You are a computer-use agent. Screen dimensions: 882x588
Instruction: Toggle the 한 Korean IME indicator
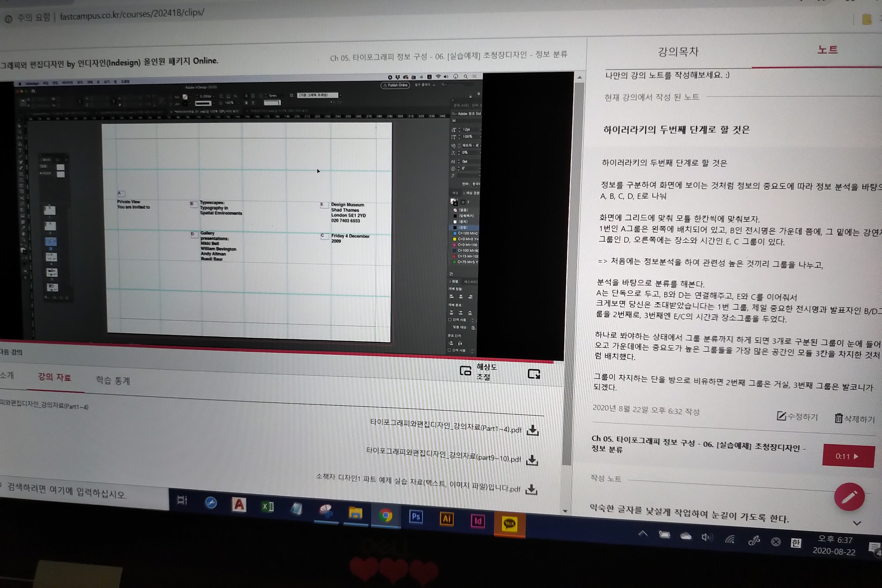796,543
